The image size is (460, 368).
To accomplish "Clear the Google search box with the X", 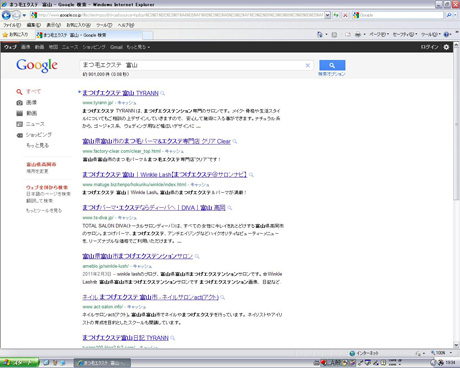I will (308, 65).
